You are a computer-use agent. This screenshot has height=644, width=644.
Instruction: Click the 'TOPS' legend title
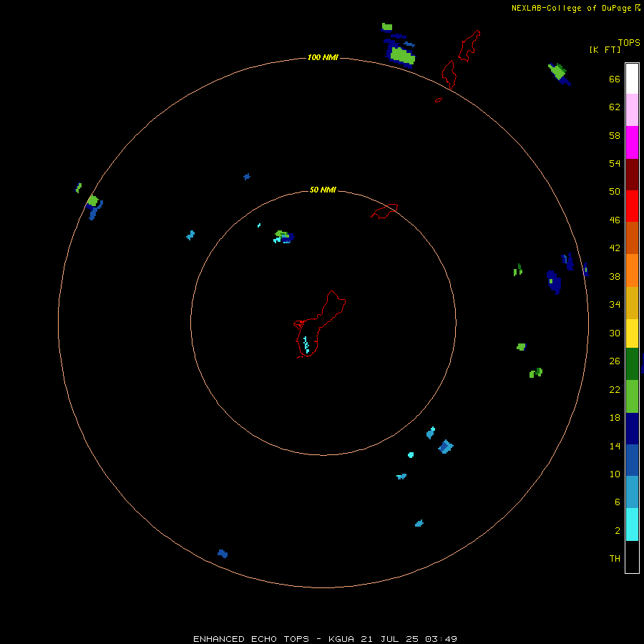point(629,42)
